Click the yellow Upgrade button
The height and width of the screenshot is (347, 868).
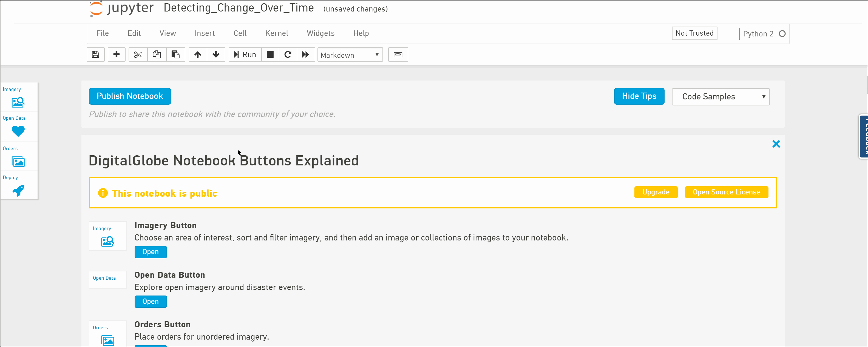(656, 192)
